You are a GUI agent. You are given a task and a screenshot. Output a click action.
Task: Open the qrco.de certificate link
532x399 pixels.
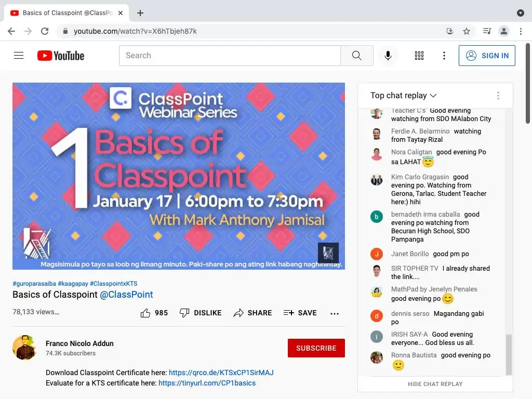click(221, 373)
